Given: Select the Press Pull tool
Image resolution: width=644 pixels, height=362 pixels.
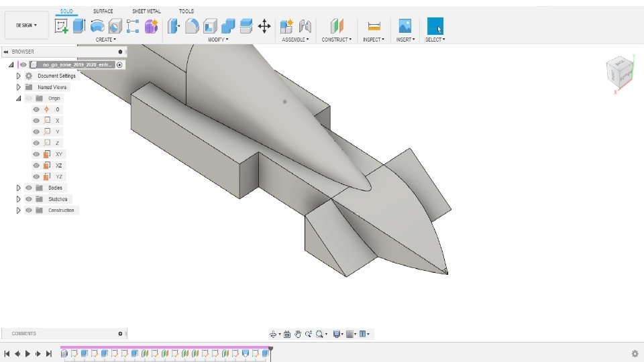Looking at the screenshot, I should [174, 26].
